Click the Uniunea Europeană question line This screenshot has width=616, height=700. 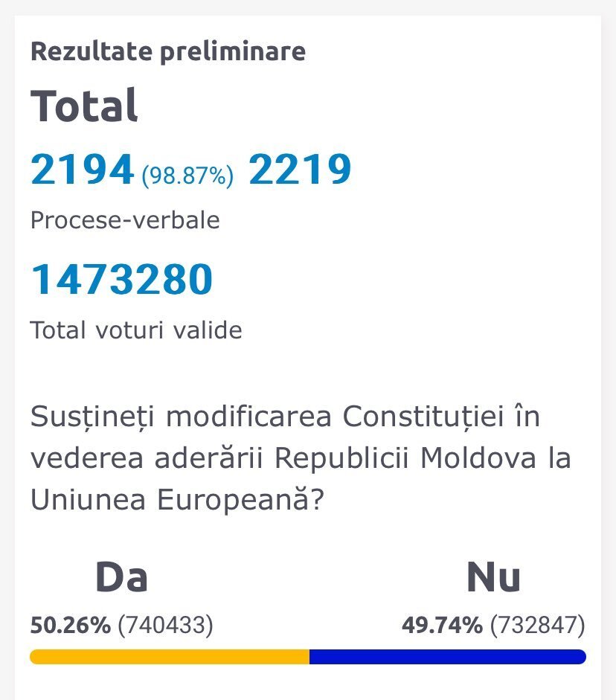(177, 499)
